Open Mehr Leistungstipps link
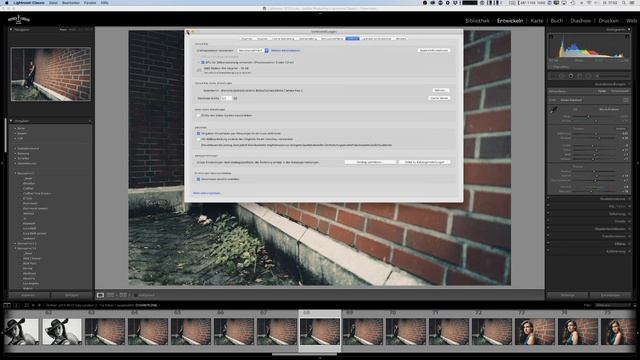Viewport: 640px width, 360px height. coord(207,193)
